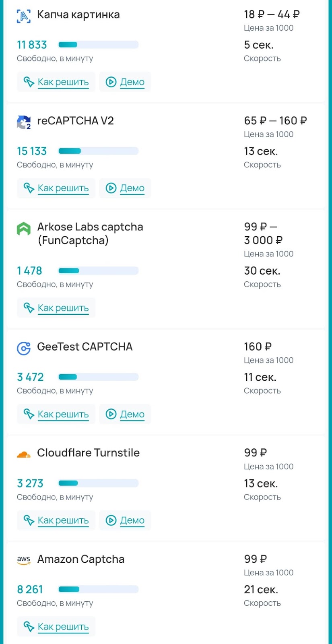Click the Arkose Labs captcha (FunCaptcha) title
This screenshot has height=644, width=332.
(x=90, y=233)
